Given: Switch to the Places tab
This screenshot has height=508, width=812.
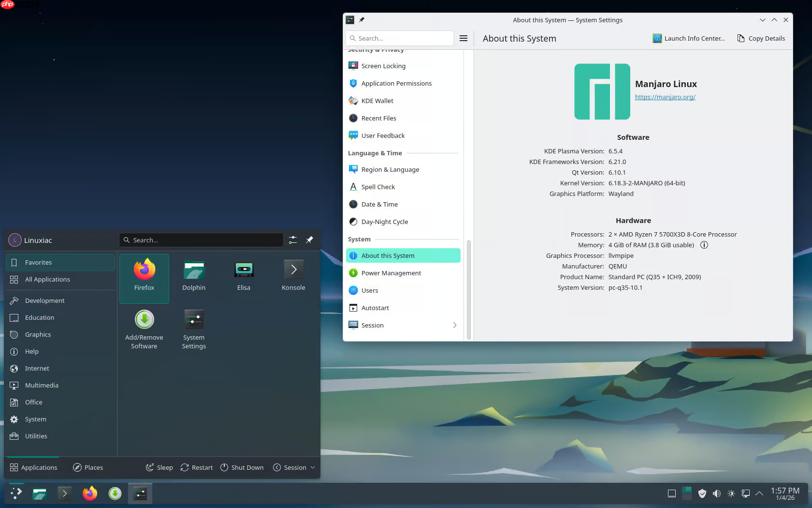Looking at the screenshot, I should 88,467.
